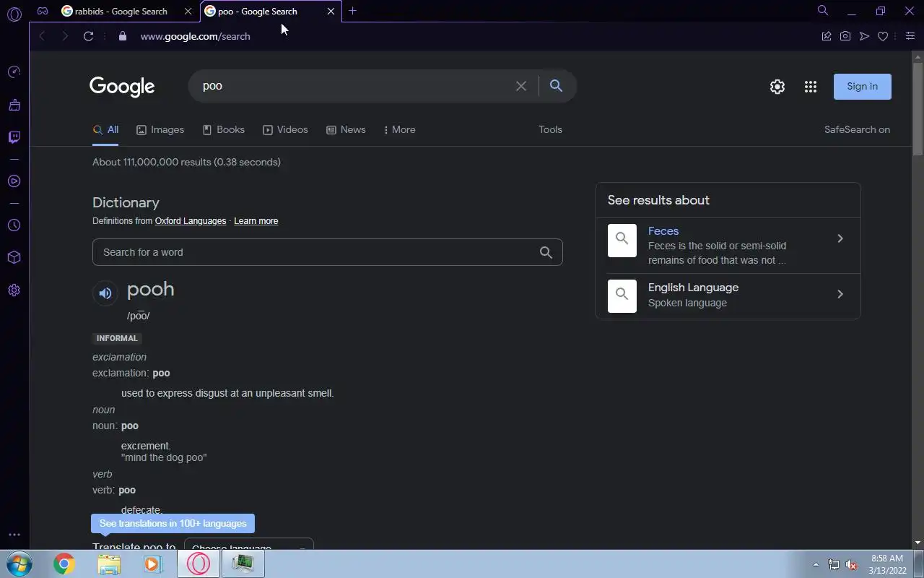Open the GX Control speedometer icon in sidebar
This screenshot has width=924, height=578.
14,72
